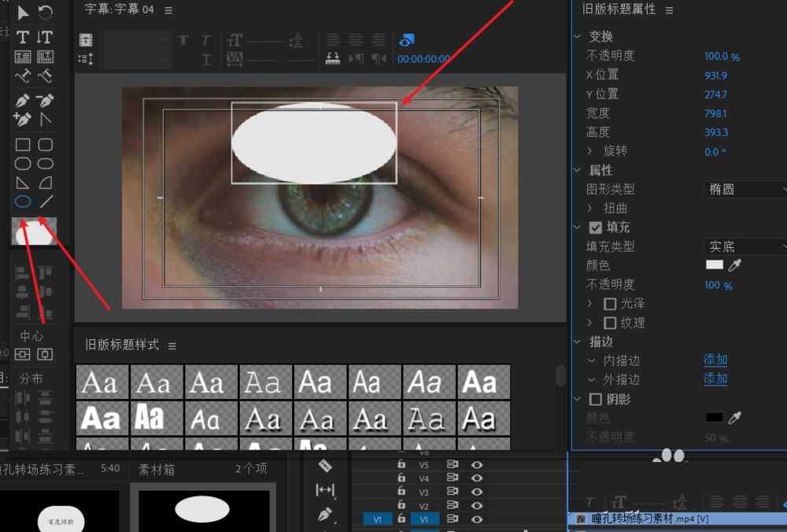Open the 填充类型 fill type dropdown

tap(744, 246)
